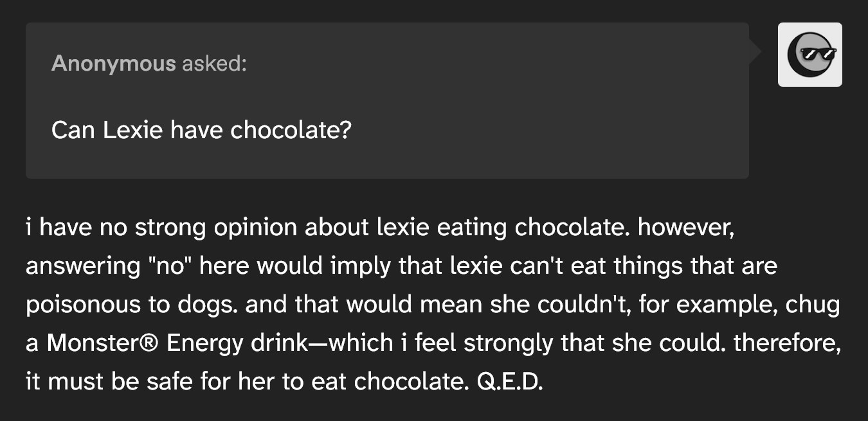Click the word "however" in first line

coord(685,227)
